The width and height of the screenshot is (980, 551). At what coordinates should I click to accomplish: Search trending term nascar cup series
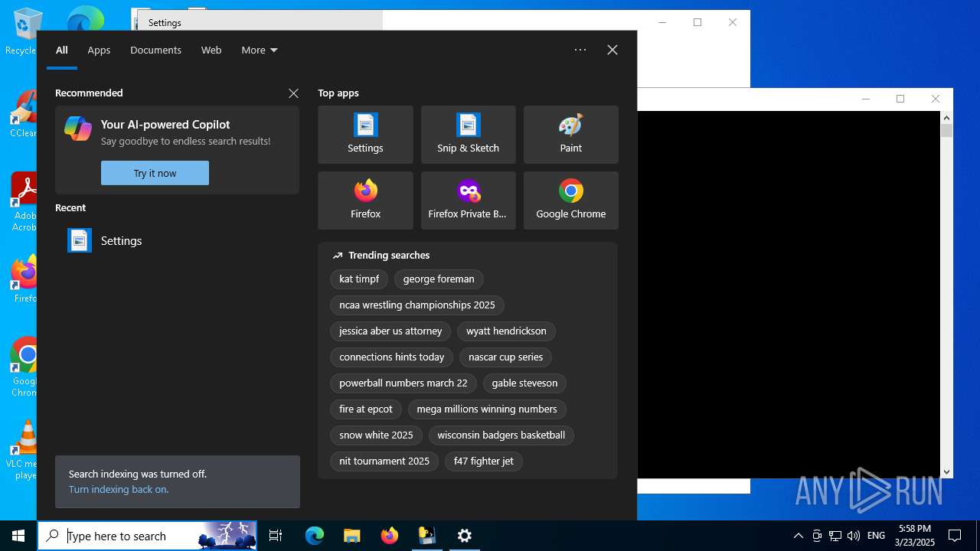505,357
